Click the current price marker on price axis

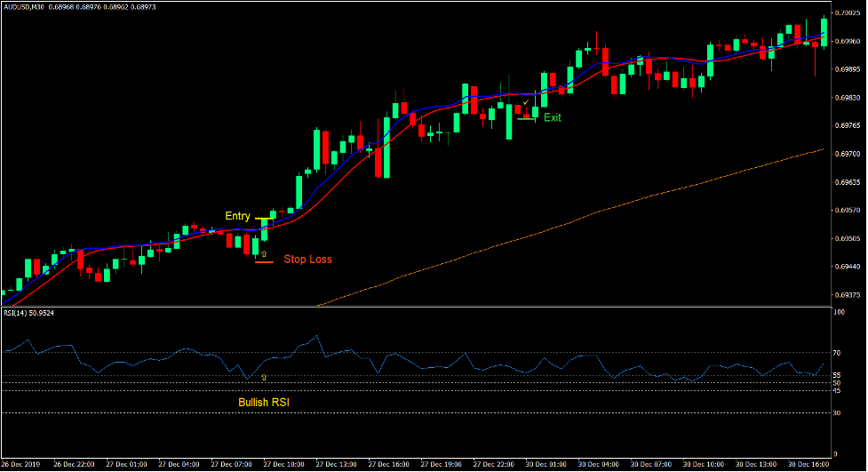(x=849, y=42)
